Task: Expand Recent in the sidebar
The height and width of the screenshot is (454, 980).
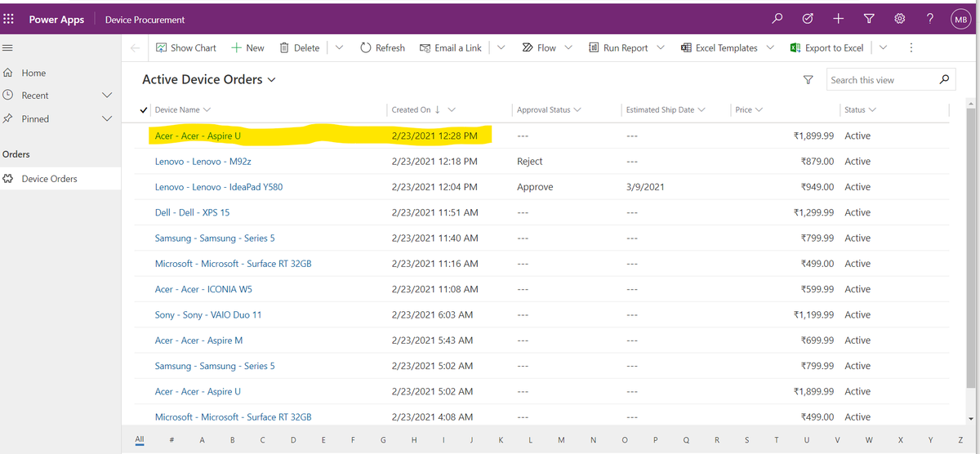Action: click(x=106, y=96)
